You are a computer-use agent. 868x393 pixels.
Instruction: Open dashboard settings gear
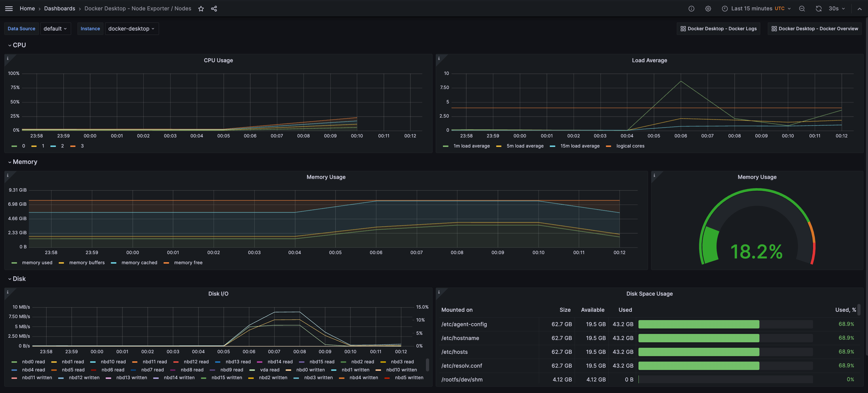click(708, 8)
